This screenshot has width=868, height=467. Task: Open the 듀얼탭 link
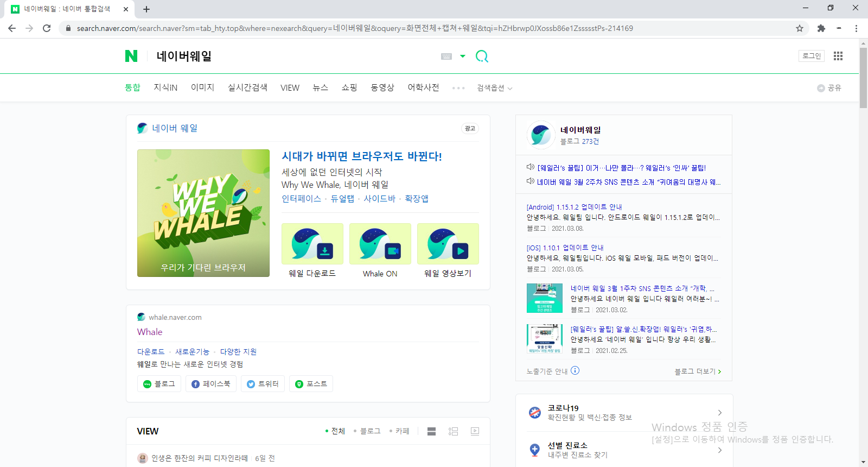tap(342, 199)
